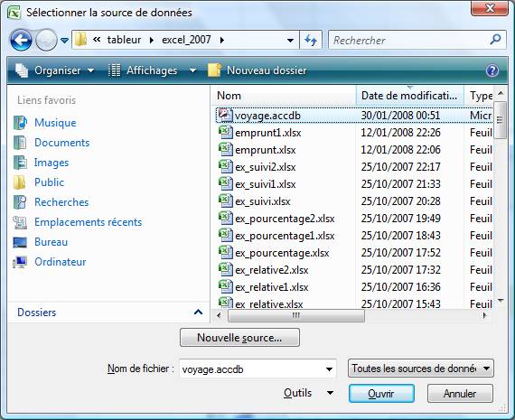This screenshot has width=515, height=420.
Task: Open the Outils tools menu
Action: pos(308,393)
